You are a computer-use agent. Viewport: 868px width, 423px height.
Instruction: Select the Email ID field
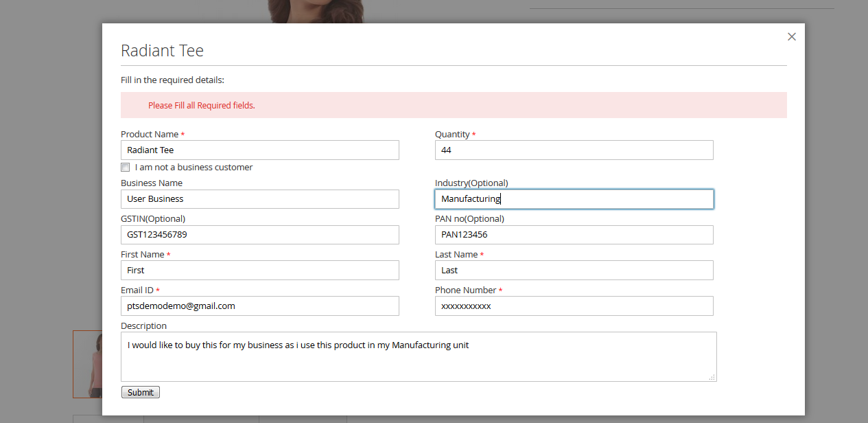[x=260, y=306]
